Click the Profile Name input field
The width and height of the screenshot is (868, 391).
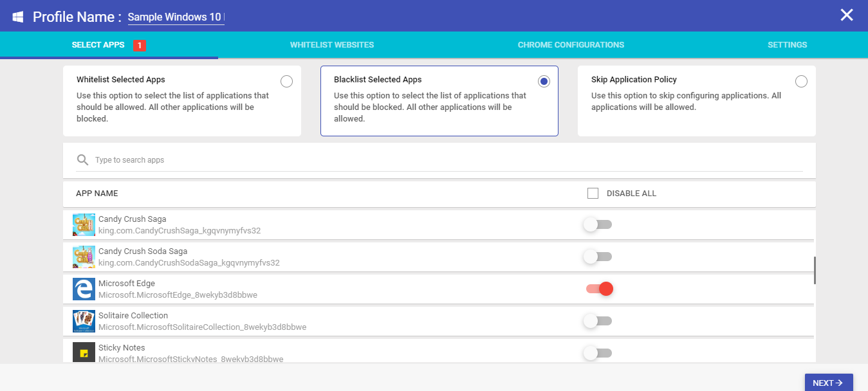pyautogui.click(x=176, y=17)
